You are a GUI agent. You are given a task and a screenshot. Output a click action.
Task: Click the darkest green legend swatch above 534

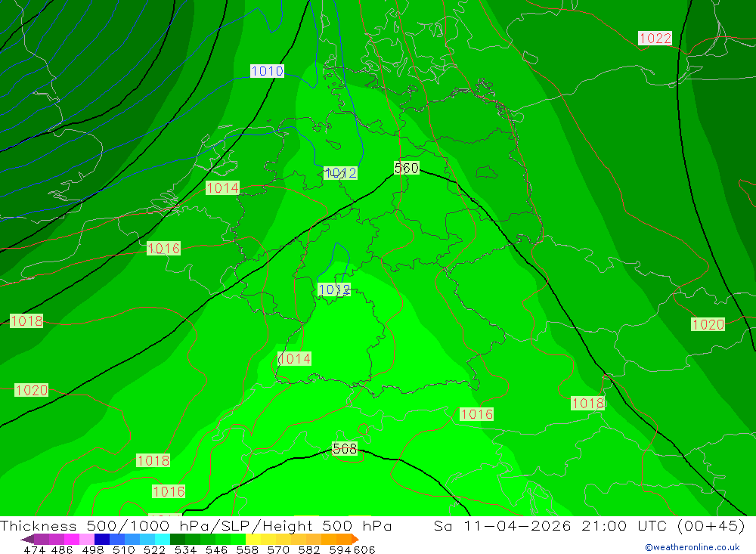pyautogui.click(x=178, y=539)
